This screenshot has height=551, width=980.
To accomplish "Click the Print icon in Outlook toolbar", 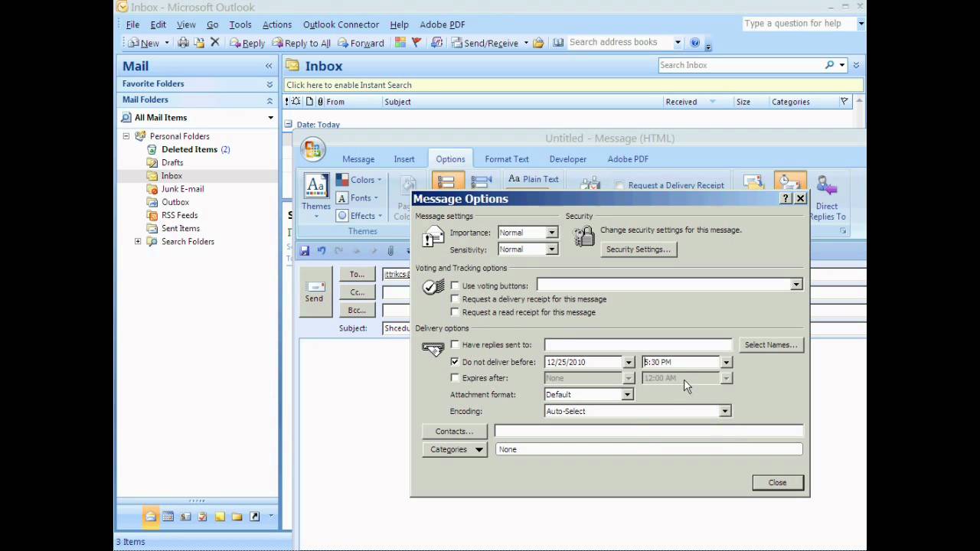I will pyautogui.click(x=183, y=43).
